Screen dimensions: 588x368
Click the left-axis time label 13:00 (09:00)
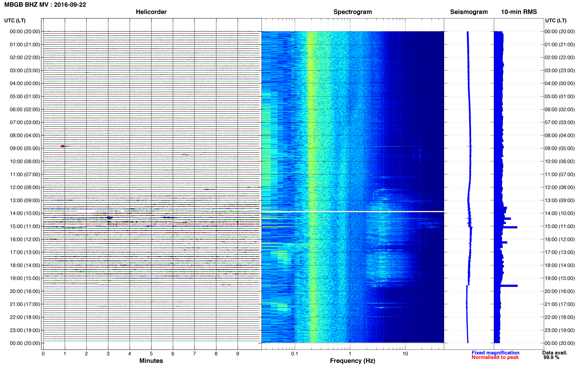coord(25,200)
